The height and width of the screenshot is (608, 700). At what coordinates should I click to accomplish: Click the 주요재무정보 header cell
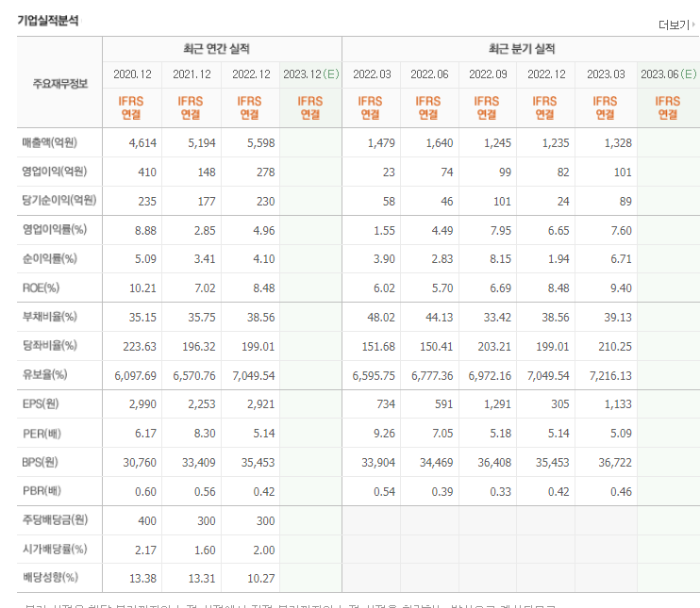click(x=59, y=83)
